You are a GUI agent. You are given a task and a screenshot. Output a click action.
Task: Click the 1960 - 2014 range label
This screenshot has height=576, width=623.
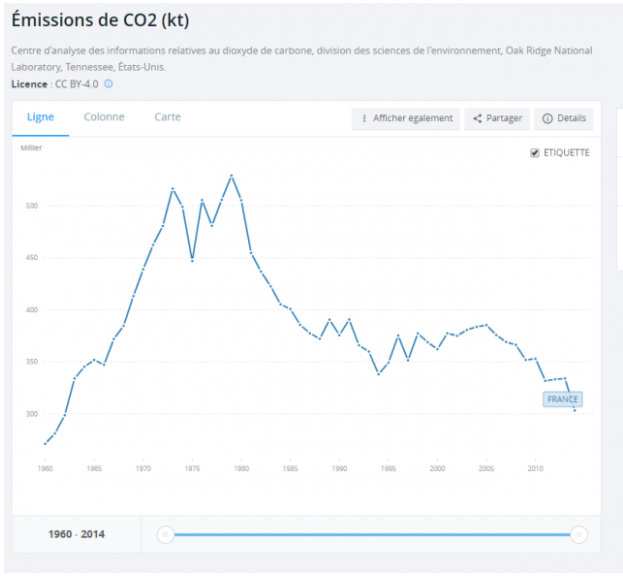tap(76, 534)
